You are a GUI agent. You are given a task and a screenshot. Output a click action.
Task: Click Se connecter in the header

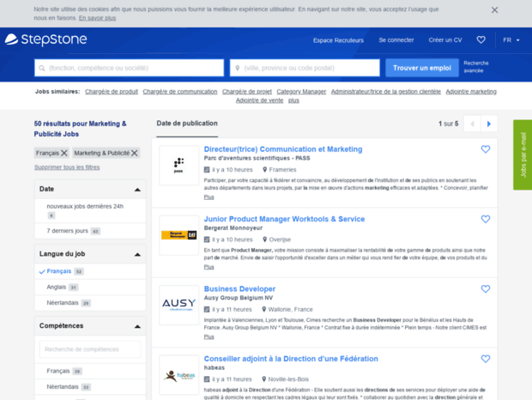tap(396, 40)
